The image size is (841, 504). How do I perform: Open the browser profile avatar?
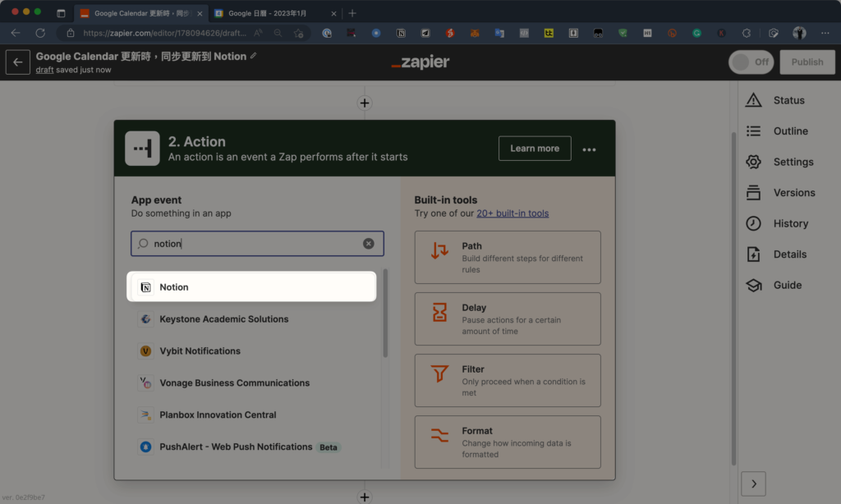(x=799, y=33)
